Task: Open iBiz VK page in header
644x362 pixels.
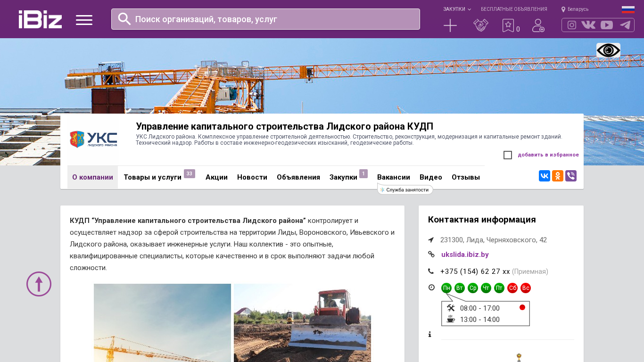Action: click(588, 25)
